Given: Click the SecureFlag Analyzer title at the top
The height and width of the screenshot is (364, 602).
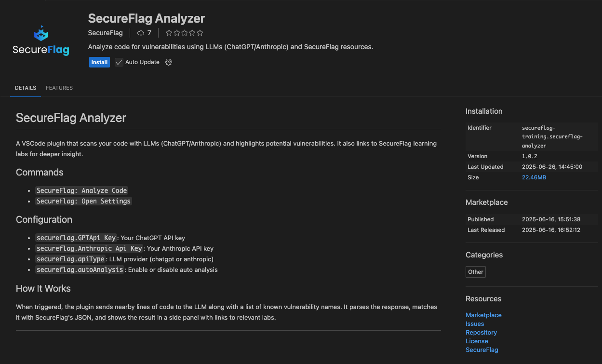Looking at the screenshot, I should pos(147,18).
